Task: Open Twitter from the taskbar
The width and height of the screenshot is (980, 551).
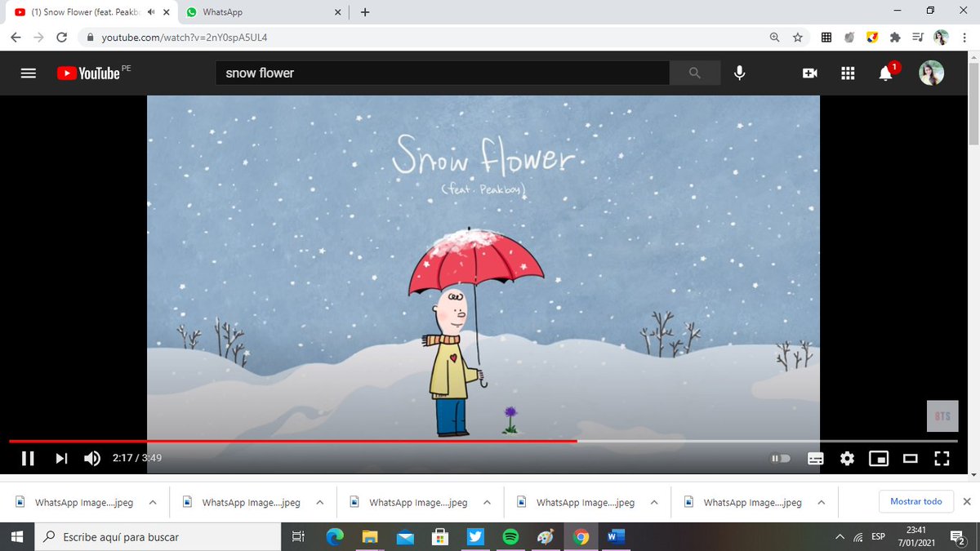Action: [475, 536]
